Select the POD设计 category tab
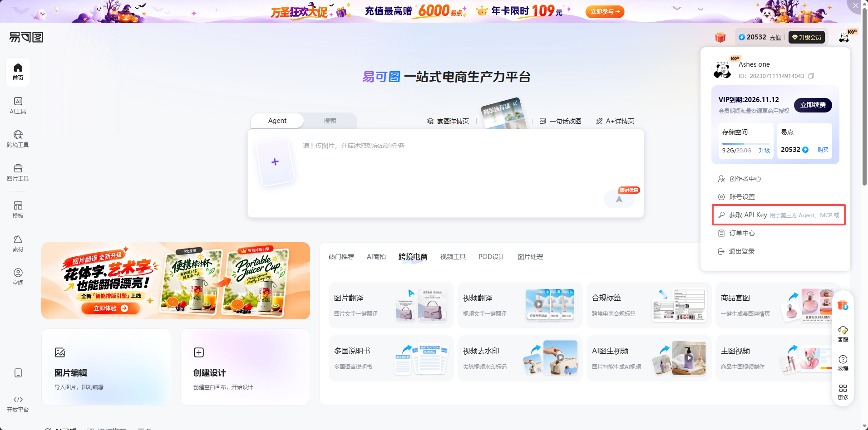 pyautogui.click(x=492, y=257)
